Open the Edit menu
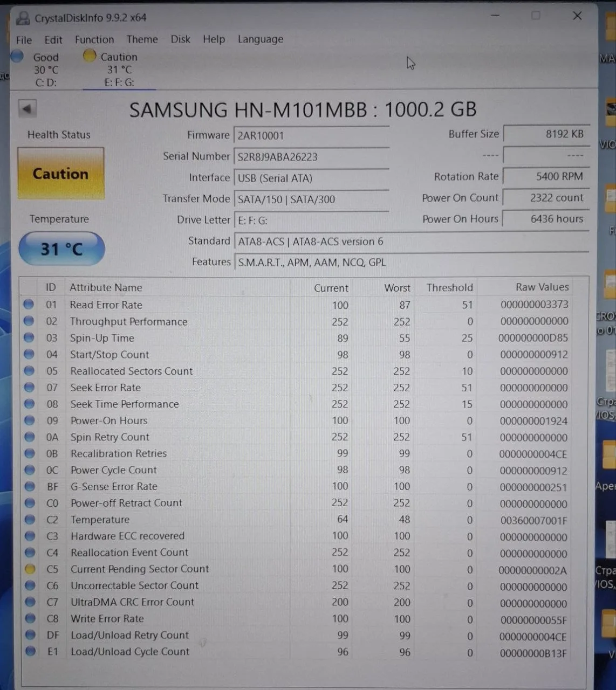 pyautogui.click(x=53, y=40)
